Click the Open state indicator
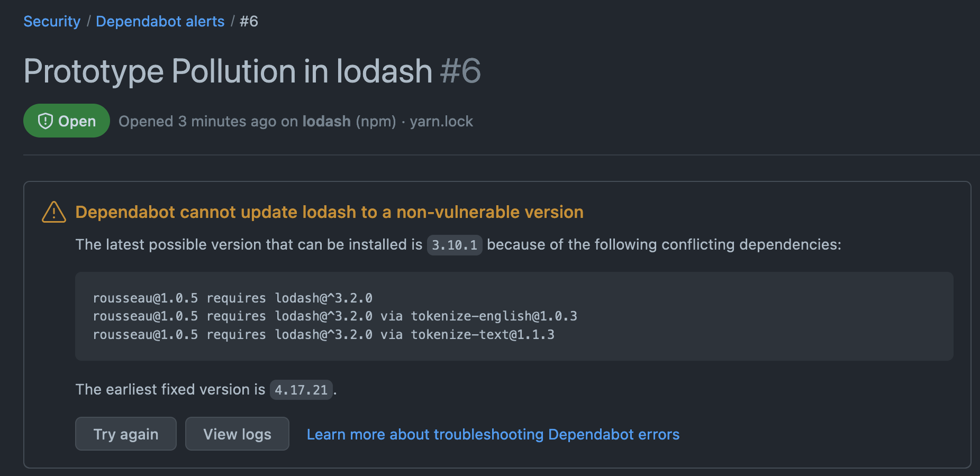Viewport: 980px width, 476px height. coord(66,121)
